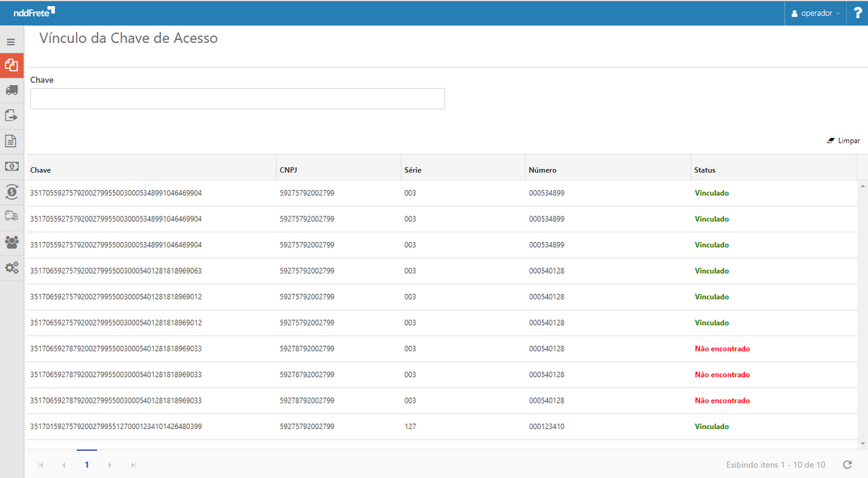Click the Chave input field
Image resolution: width=868 pixels, height=478 pixels.
click(x=237, y=99)
